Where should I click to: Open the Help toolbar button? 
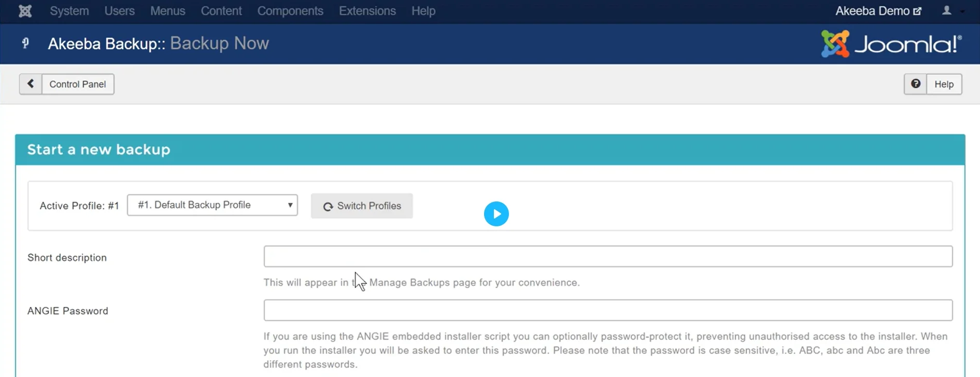point(944,84)
